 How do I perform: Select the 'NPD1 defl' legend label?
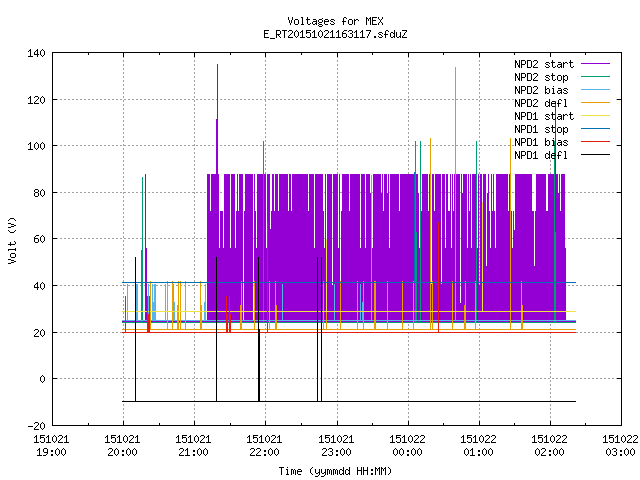[x=541, y=156]
